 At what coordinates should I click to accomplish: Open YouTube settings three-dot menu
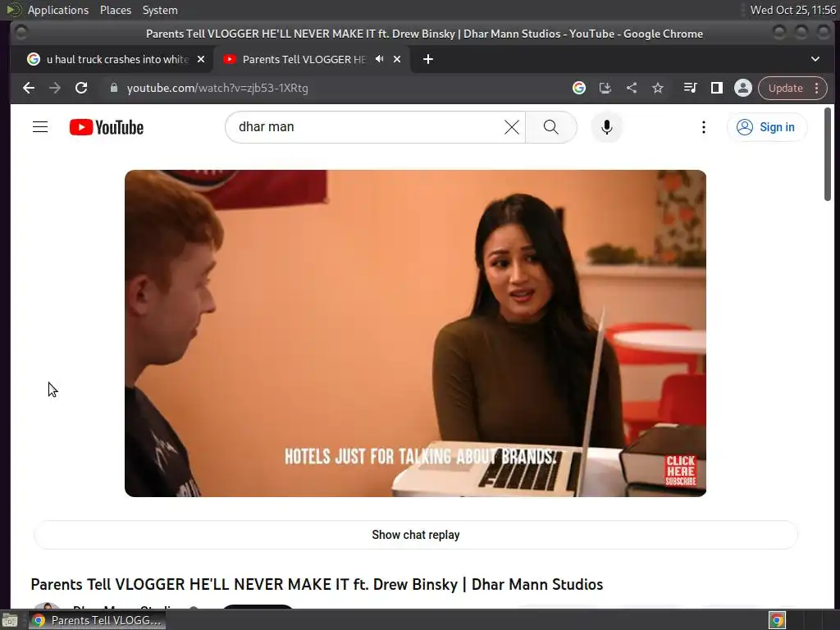coord(703,127)
